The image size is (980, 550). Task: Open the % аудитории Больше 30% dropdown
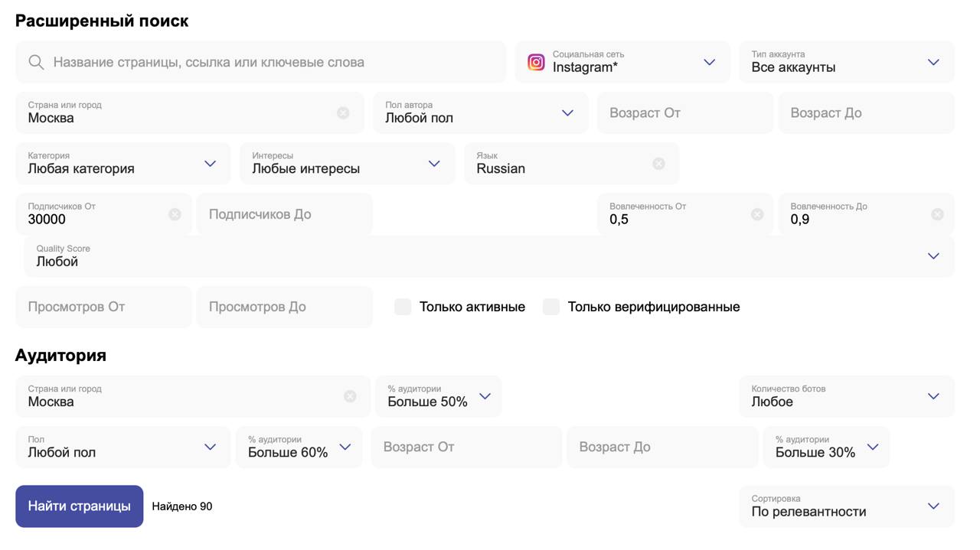[826, 447]
